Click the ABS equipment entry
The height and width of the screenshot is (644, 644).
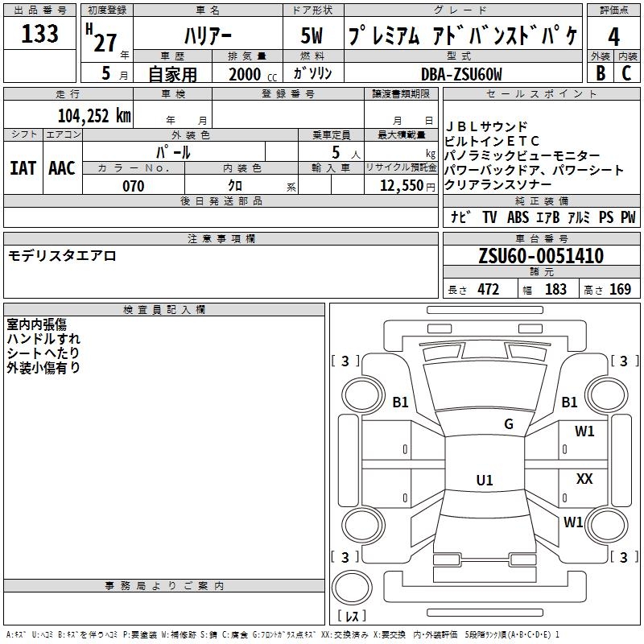[518, 217]
